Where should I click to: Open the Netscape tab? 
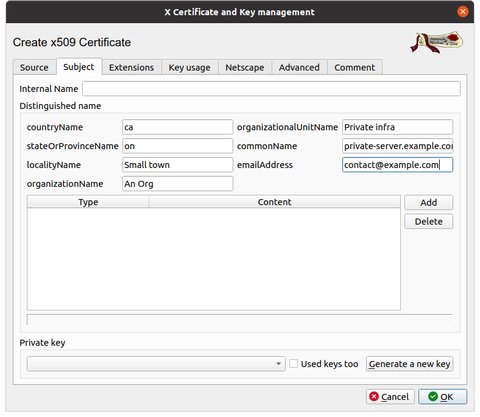pyautogui.click(x=245, y=67)
